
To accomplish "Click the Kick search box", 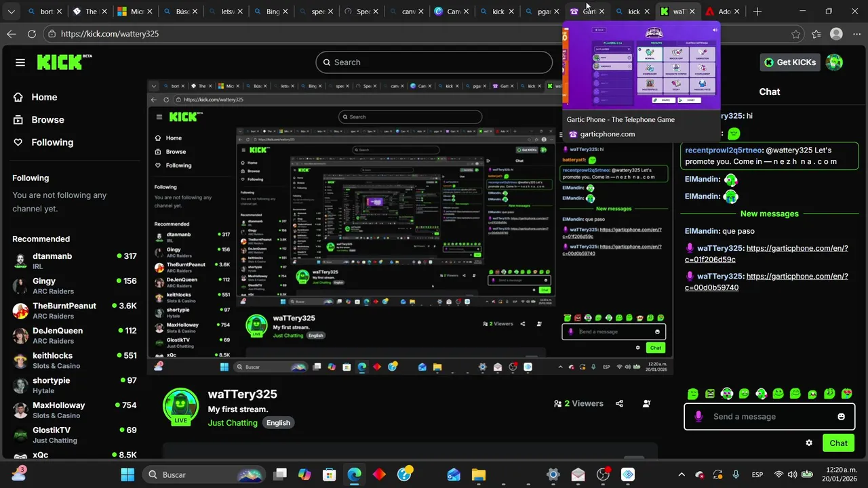I will click(434, 62).
